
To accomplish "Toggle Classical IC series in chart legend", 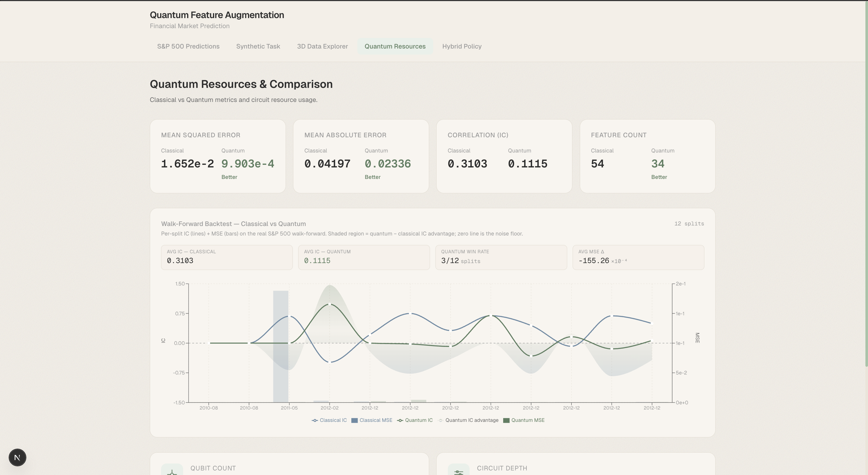I will tap(329, 420).
